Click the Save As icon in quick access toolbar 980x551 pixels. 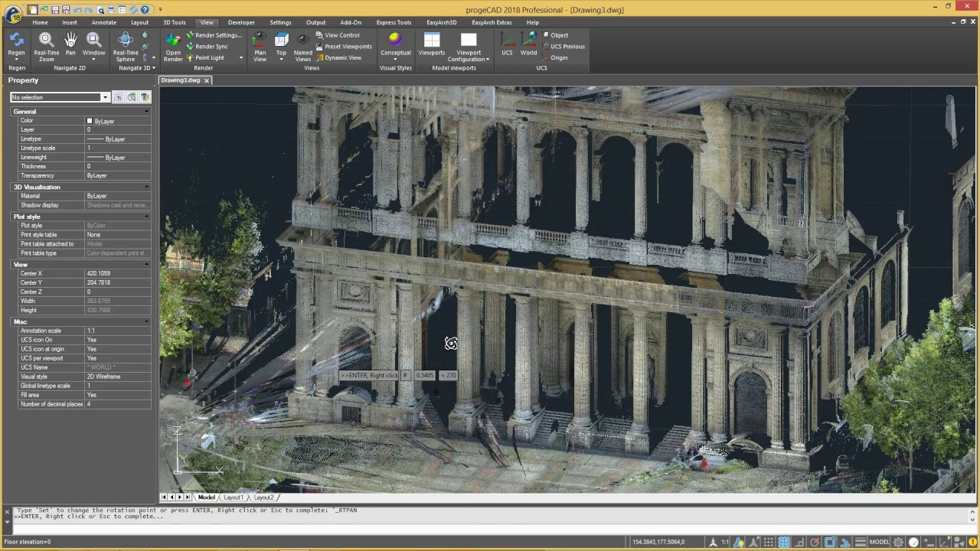[66, 10]
